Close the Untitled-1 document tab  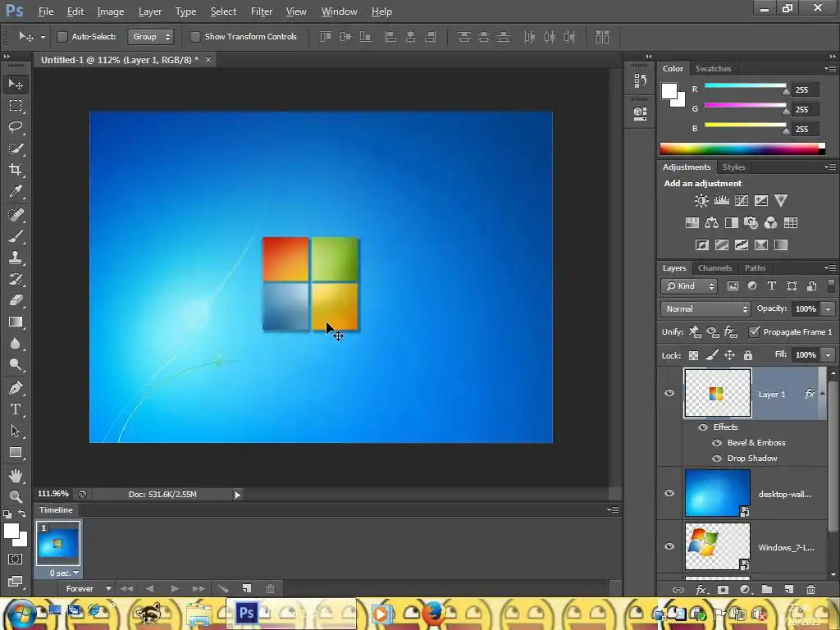point(208,59)
